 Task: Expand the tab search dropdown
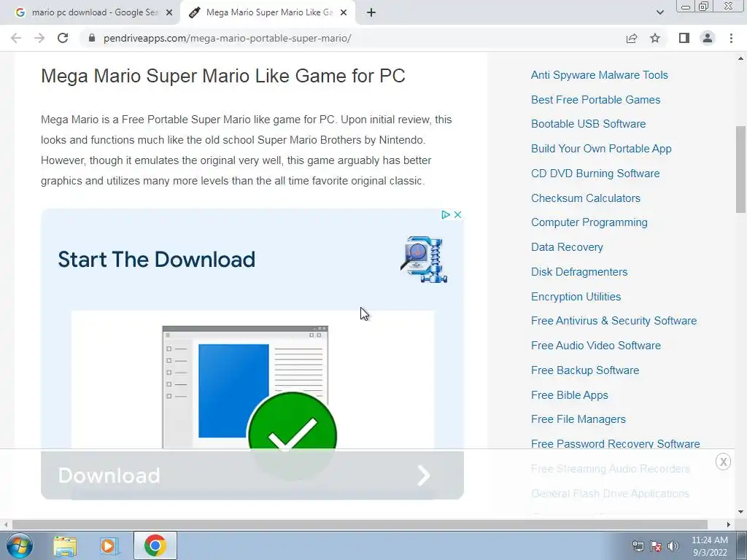(659, 12)
